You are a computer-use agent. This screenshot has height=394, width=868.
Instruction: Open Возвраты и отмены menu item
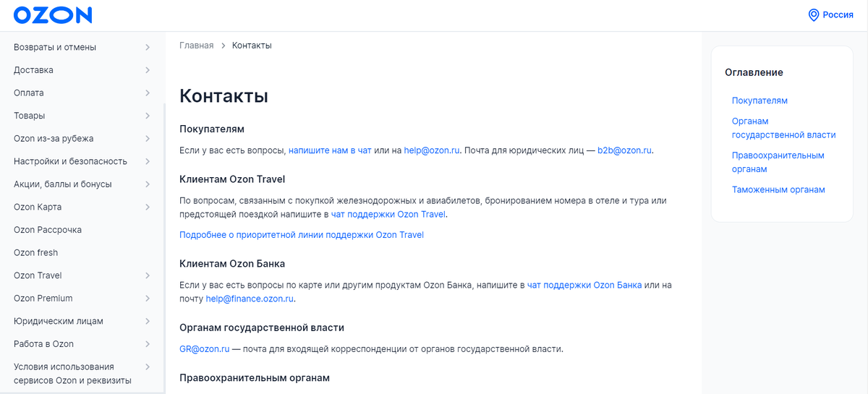click(x=55, y=47)
